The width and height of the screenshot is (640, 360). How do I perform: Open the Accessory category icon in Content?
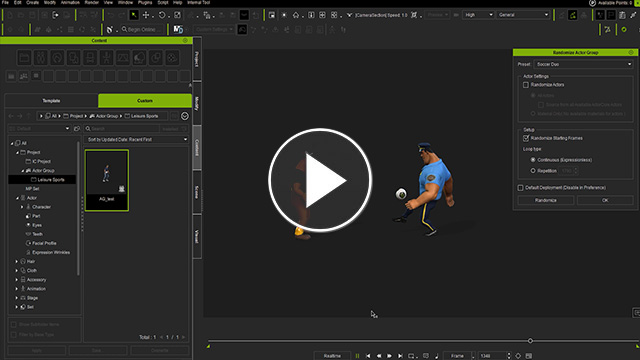click(90, 58)
